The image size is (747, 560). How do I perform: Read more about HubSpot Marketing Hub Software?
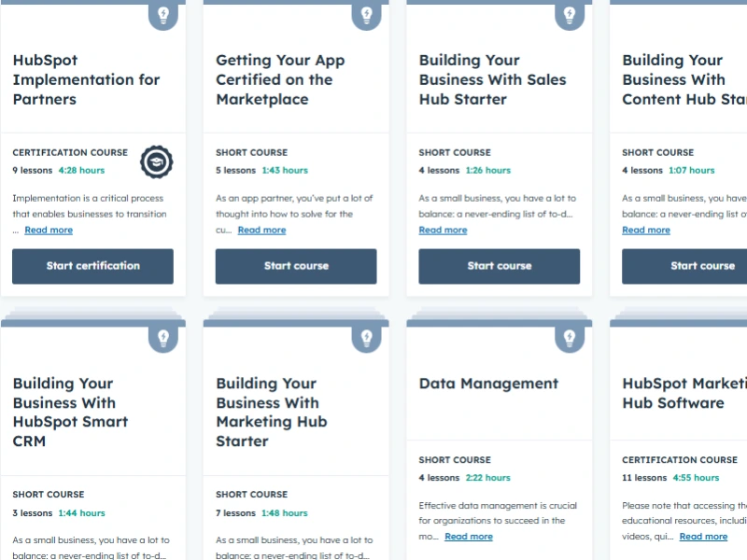[x=703, y=537]
